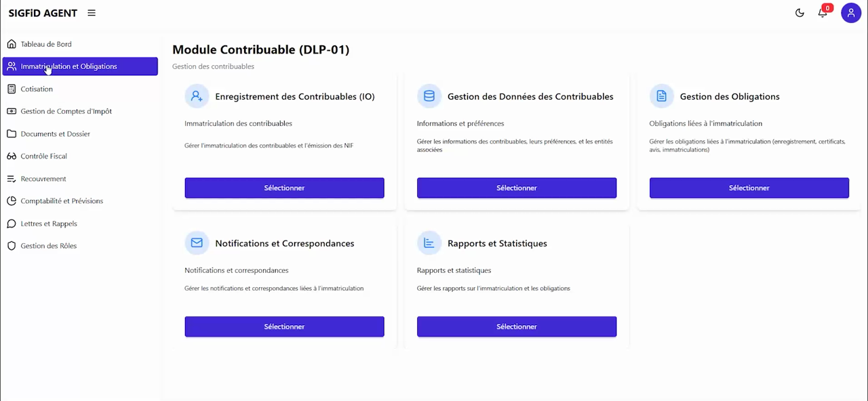Open Documents et Dossier in the sidebar
868x401 pixels.
[55, 133]
